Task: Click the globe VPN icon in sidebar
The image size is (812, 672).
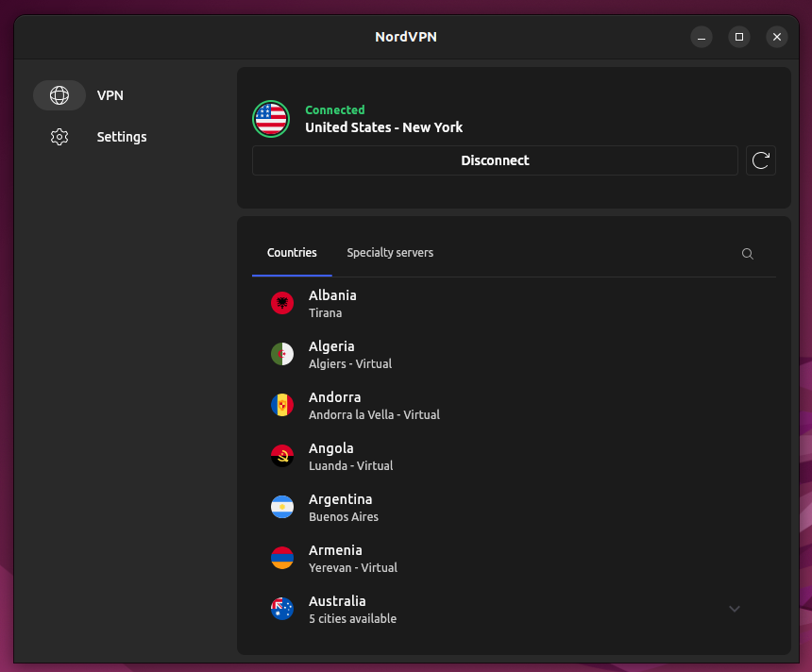Action: (59, 95)
